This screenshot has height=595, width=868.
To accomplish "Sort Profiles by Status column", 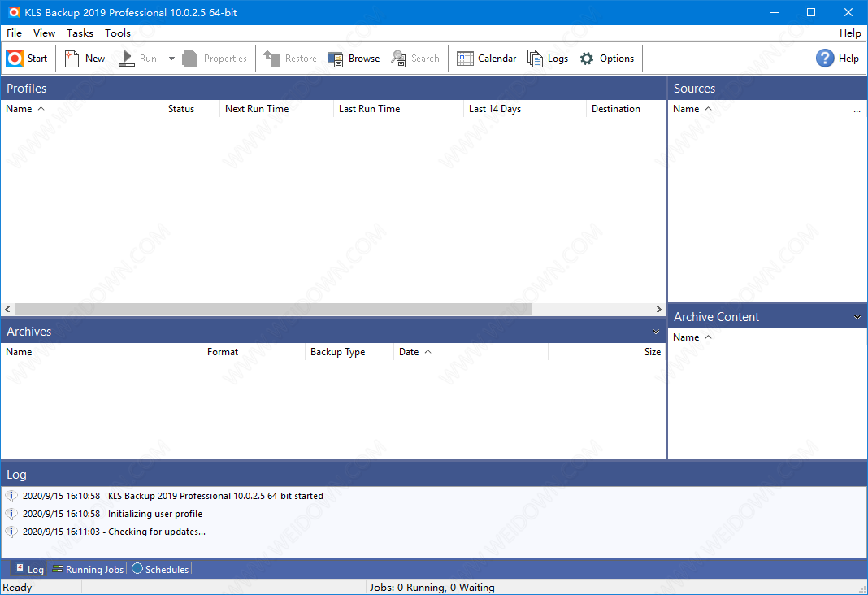I will click(191, 109).
